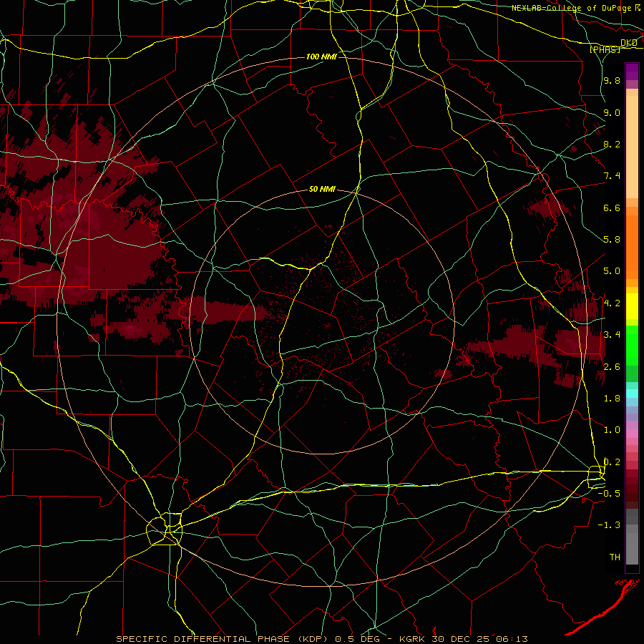Pick the yellow segment of the color bar
This screenshot has width=644, height=644.
click(632, 306)
